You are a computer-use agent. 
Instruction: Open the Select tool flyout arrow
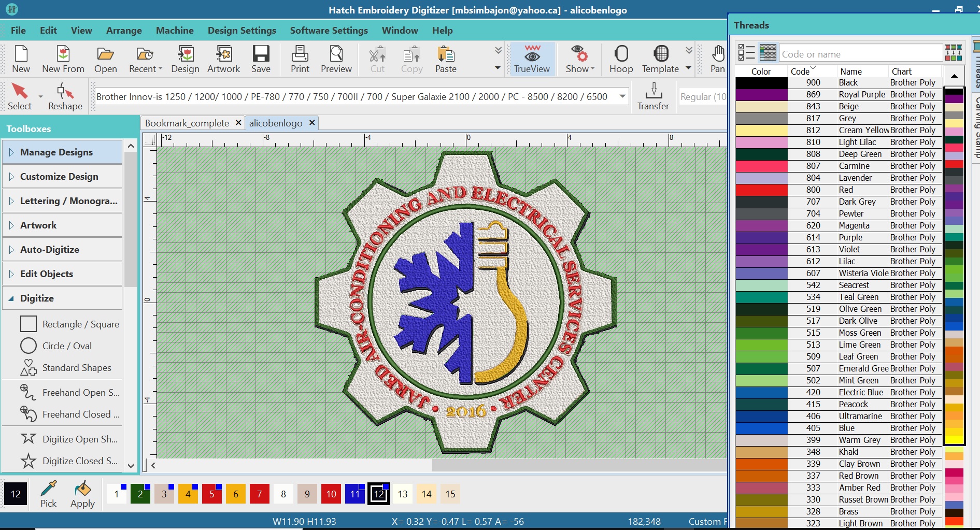click(40, 97)
